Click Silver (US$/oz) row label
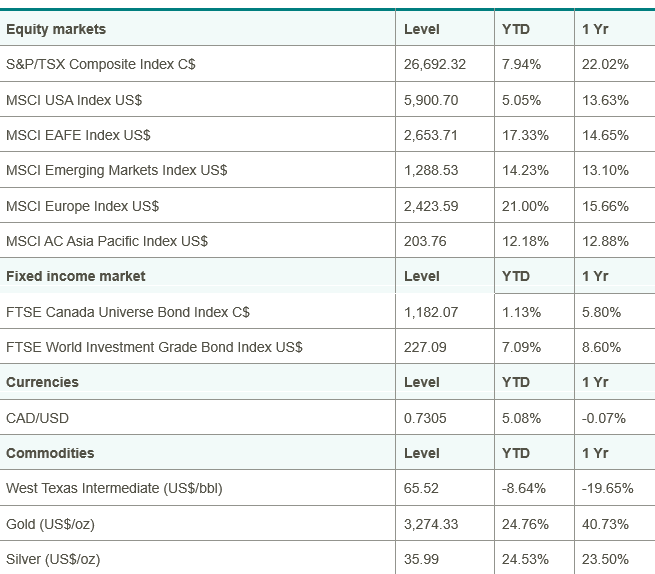 point(53,559)
